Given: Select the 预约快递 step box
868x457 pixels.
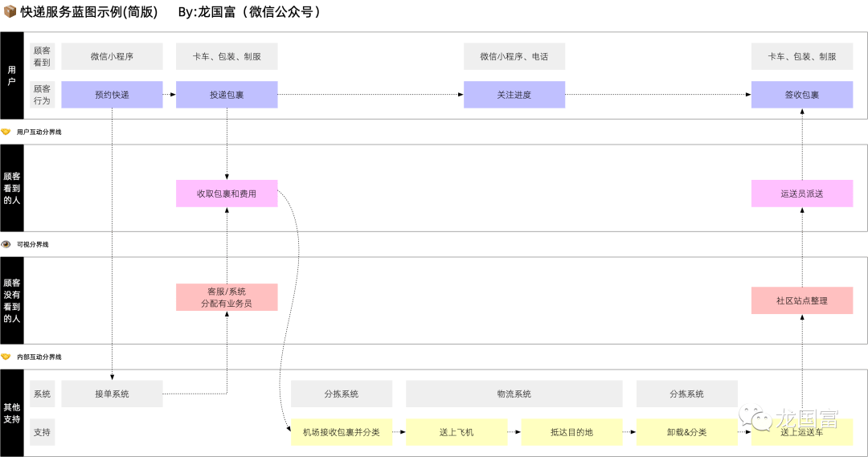Looking at the screenshot, I should click(x=112, y=95).
